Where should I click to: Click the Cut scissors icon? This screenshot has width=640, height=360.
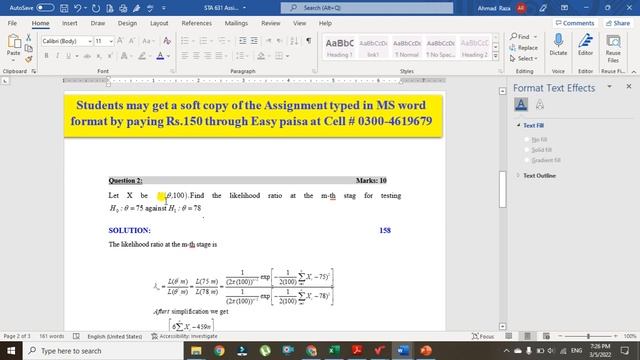[29, 38]
